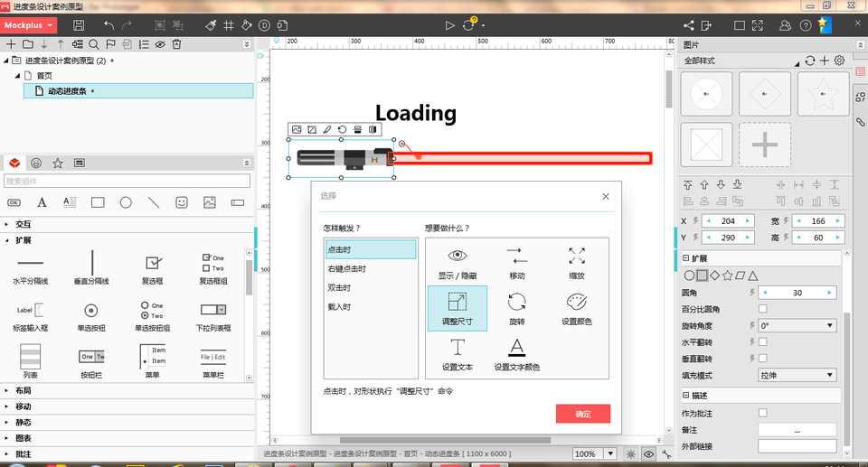Select the 设置文字颜色 action
This screenshot has width=868, height=467.
pos(517,354)
